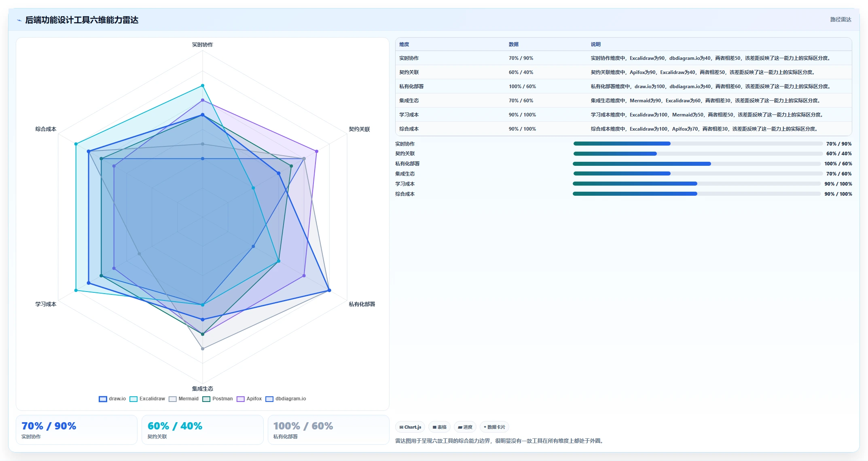The image size is (868, 461).
Task: Click the 维度 column header
Action: point(404,44)
